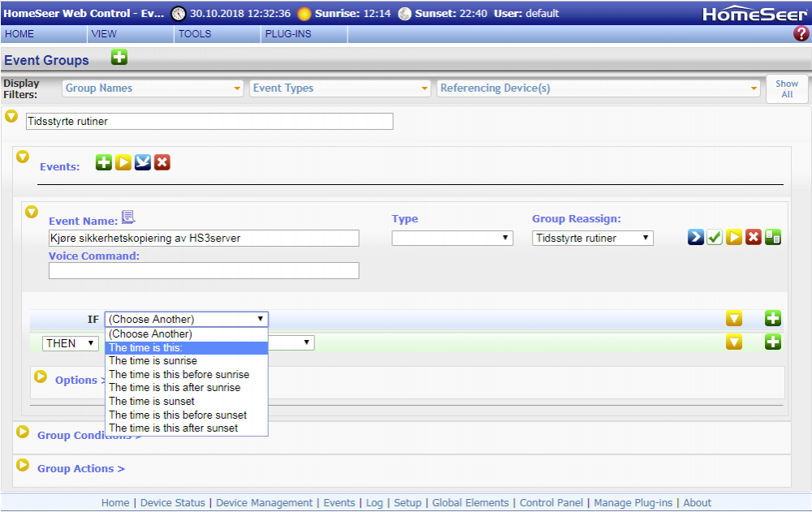
Task: Expand the Group Conditions section
Action: pyautogui.click(x=23, y=432)
